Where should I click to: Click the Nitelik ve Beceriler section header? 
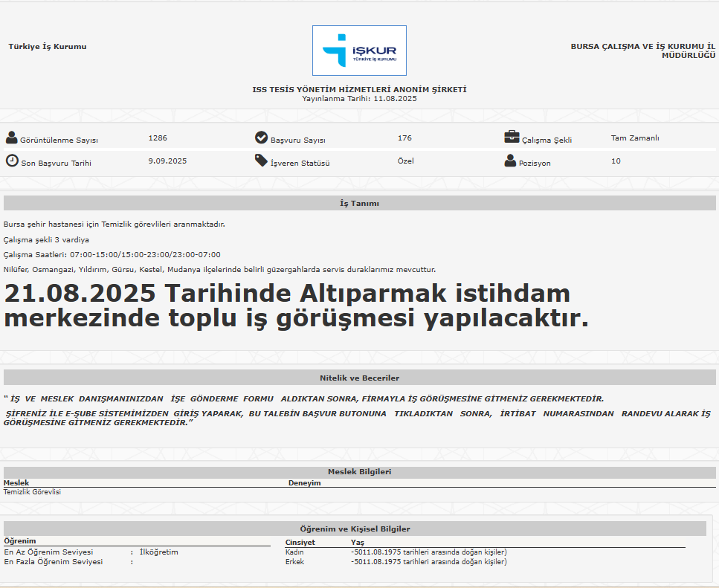(360, 378)
